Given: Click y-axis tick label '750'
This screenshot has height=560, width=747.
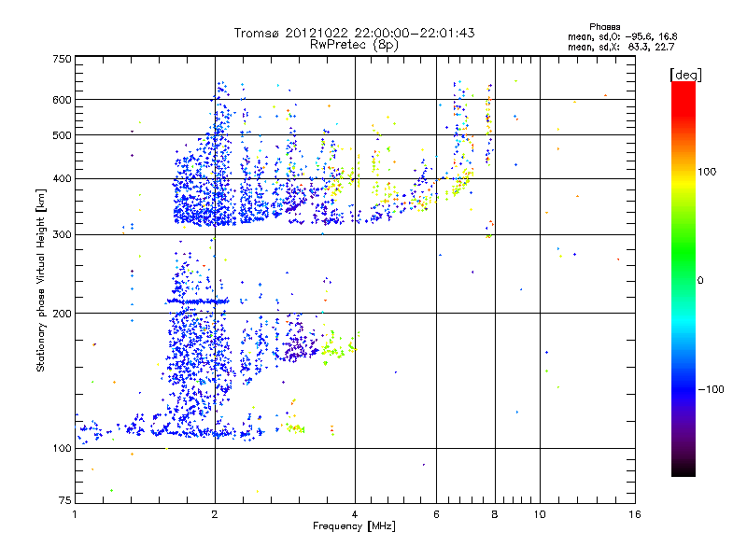Looking at the screenshot, I should coord(62,59).
